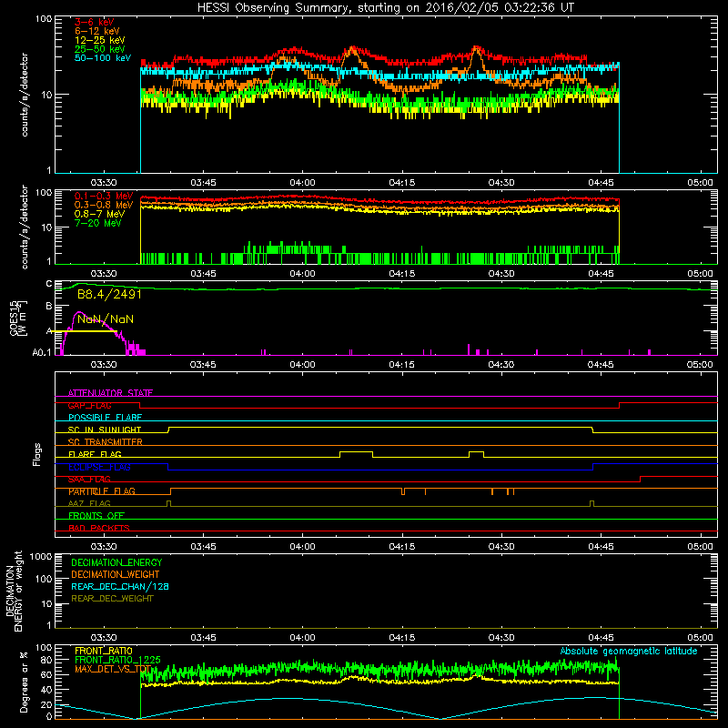
Task: Click the '0.1-0.3 MeV' legend label
Action: tap(104, 196)
